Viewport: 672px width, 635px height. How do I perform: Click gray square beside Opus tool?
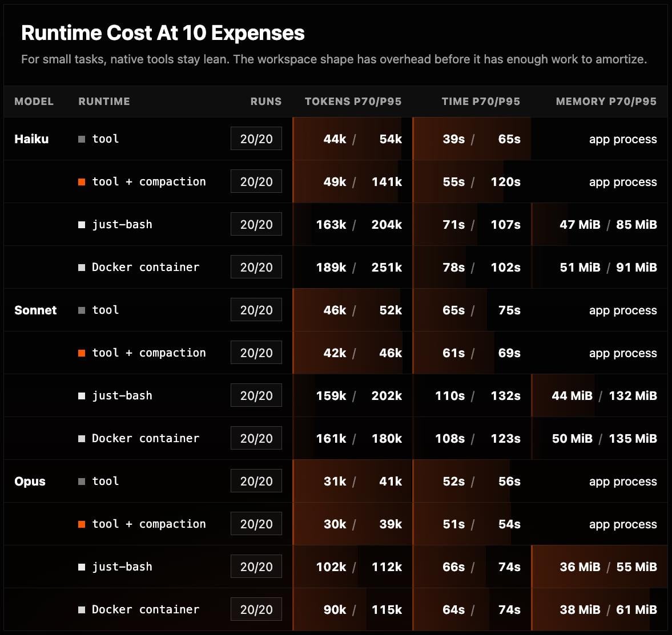tap(82, 482)
